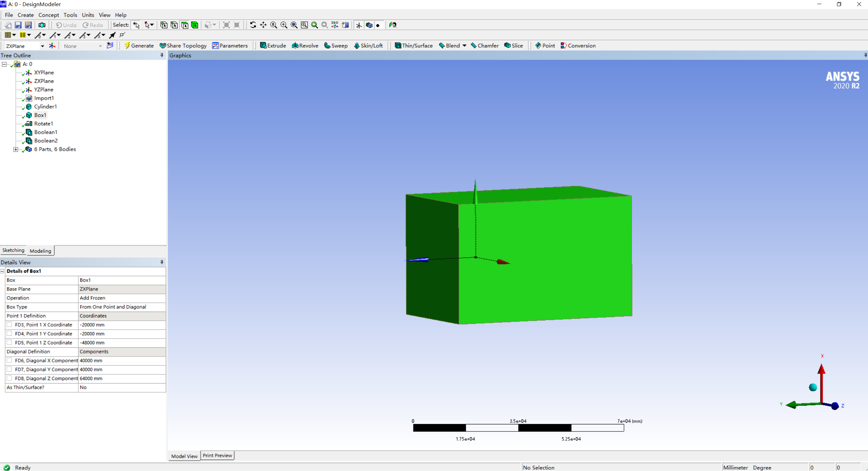Toggle Display Model visibility

click(369, 25)
